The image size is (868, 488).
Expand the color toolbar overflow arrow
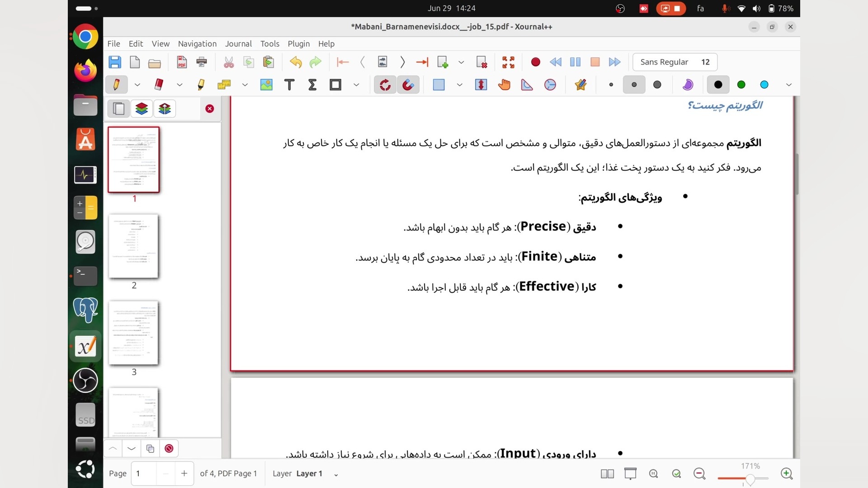tap(789, 84)
